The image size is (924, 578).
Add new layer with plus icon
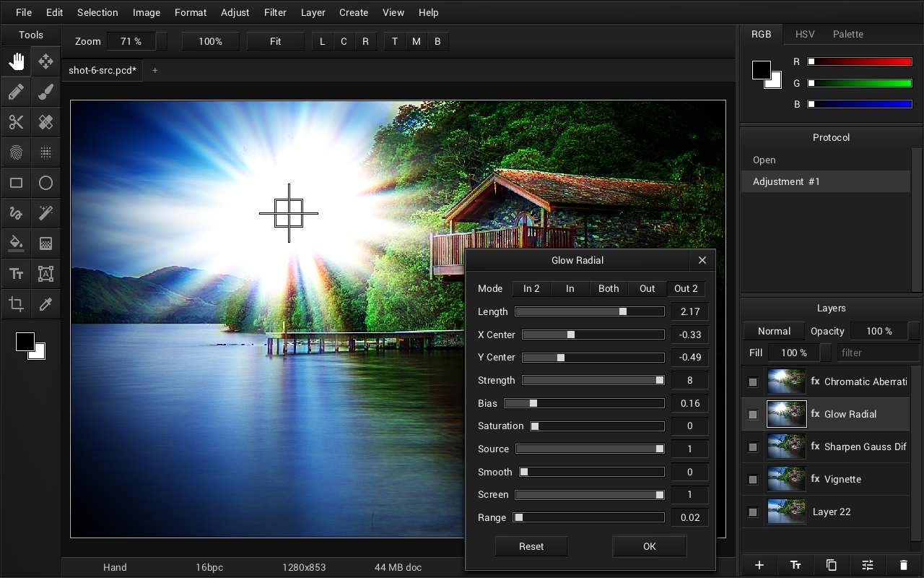[x=759, y=565]
